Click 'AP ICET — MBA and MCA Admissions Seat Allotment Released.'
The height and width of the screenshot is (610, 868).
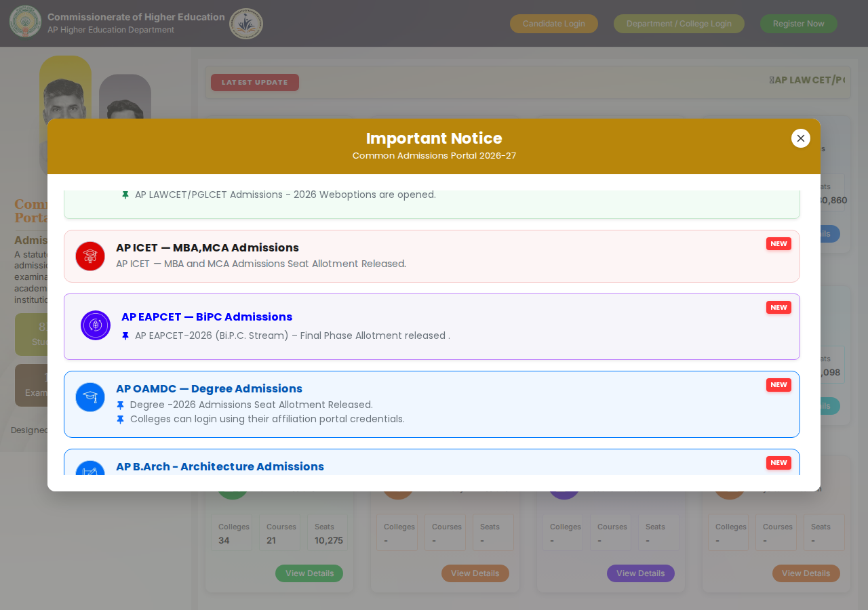coord(261,264)
